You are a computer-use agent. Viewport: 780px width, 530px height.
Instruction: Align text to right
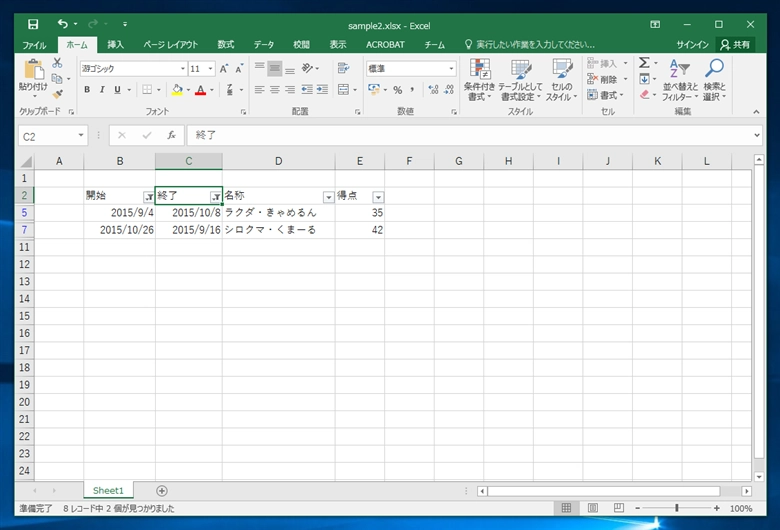pos(290,90)
